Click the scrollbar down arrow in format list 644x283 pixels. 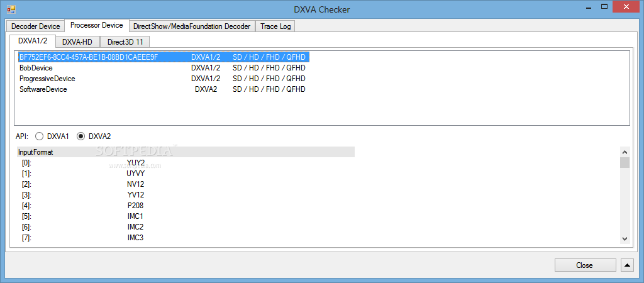625,238
